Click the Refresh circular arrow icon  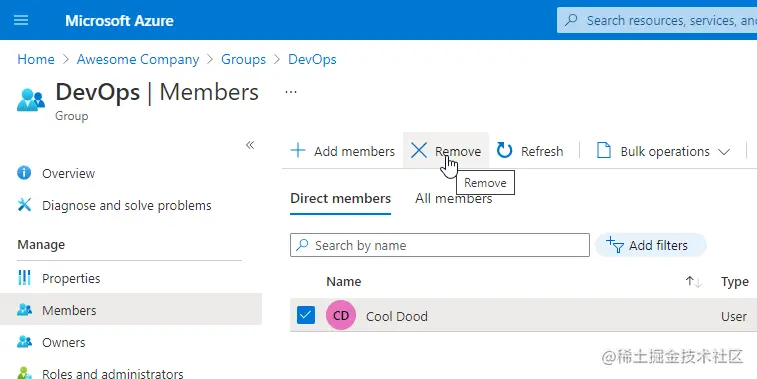pyautogui.click(x=505, y=151)
